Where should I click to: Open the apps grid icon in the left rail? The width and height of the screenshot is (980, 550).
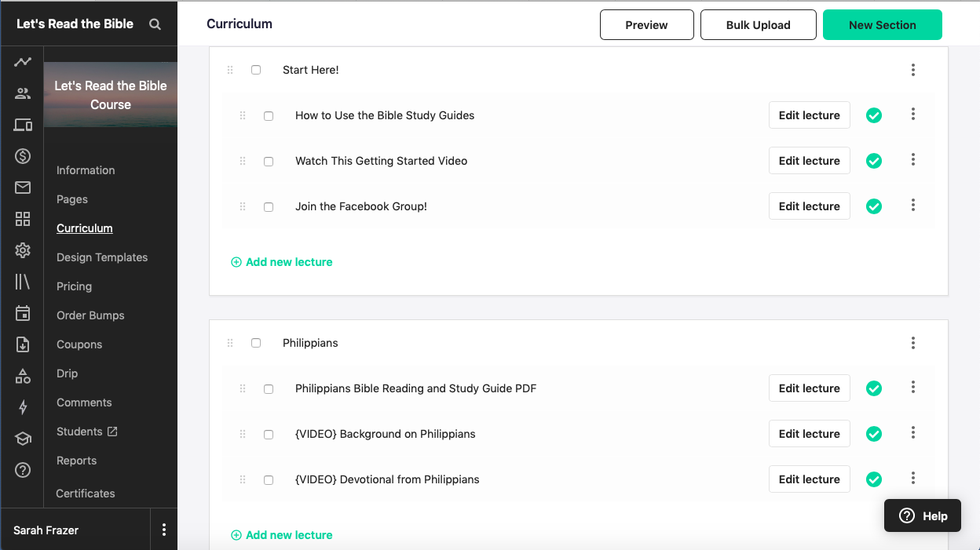click(23, 219)
